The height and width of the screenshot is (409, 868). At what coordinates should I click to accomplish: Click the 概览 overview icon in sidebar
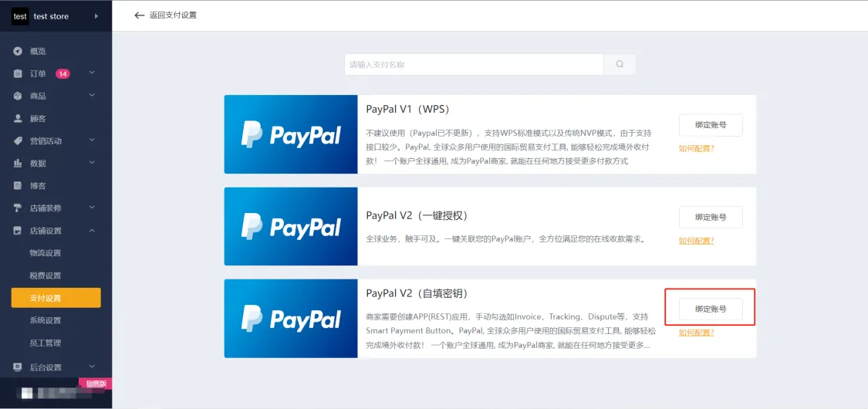click(x=18, y=52)
